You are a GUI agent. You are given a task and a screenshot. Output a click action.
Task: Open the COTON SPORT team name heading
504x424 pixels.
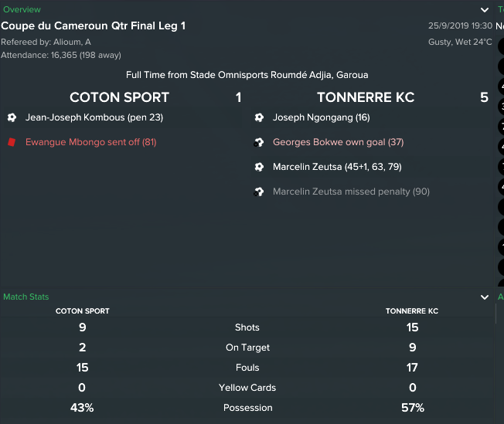click(x=119, y=97)
